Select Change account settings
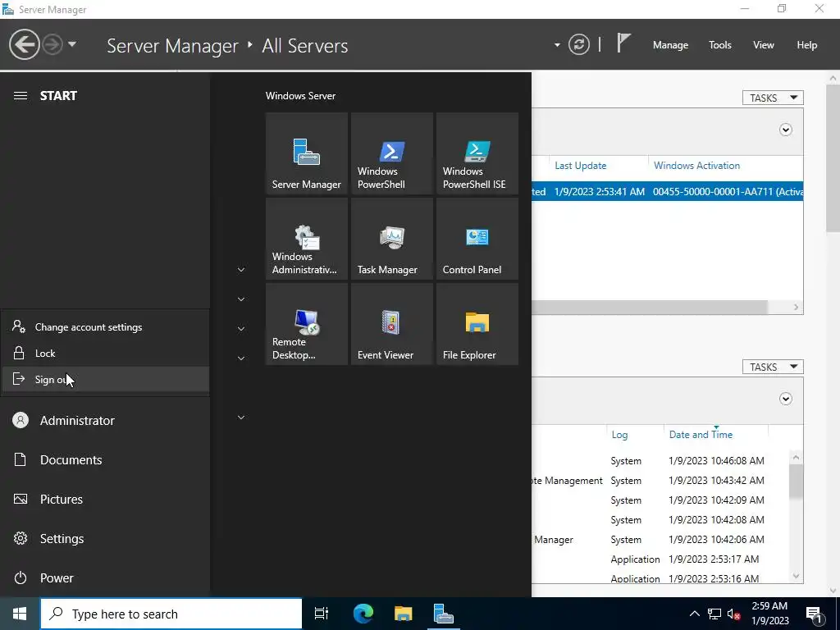Viewport: 840px width, 630px height. pyautogui.click(x=105, y=326)
